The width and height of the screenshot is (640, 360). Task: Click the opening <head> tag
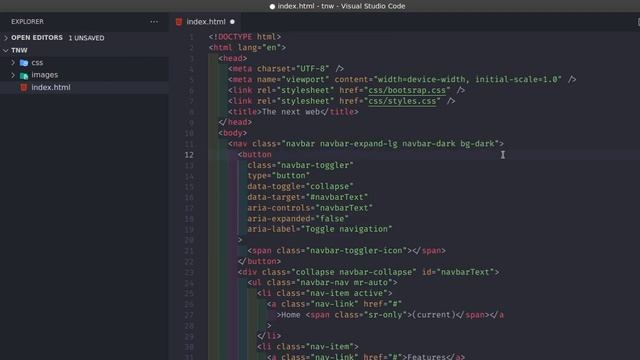(x=233, y=58)
